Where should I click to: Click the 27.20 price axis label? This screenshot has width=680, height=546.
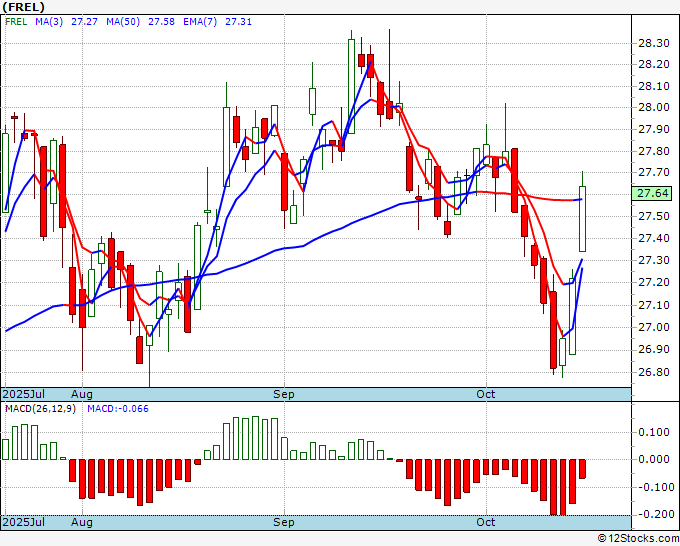tap(653, 282)
